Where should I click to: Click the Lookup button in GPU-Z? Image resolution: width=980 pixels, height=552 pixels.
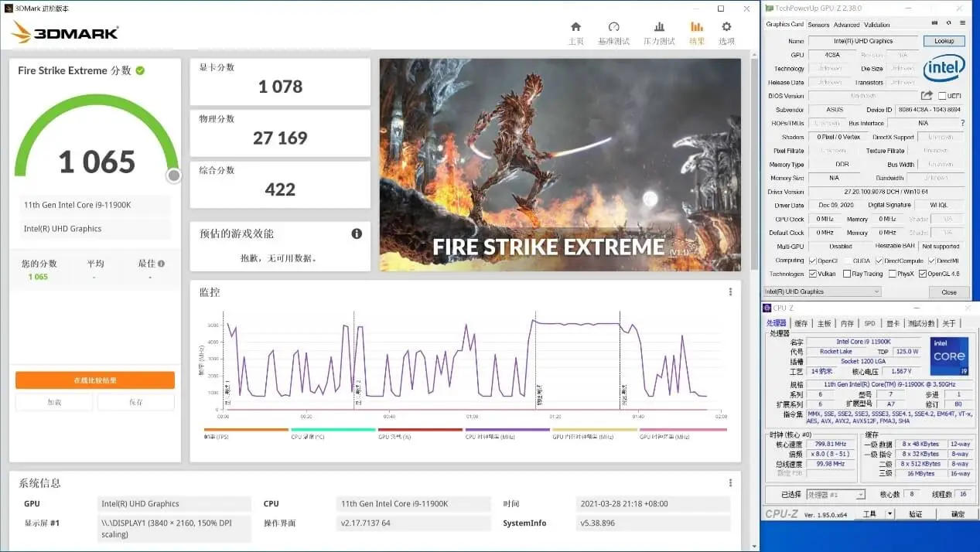(944, 41)
